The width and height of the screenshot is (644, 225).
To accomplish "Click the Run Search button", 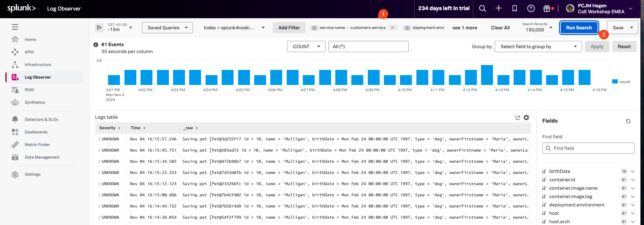I will coord(579,28).
